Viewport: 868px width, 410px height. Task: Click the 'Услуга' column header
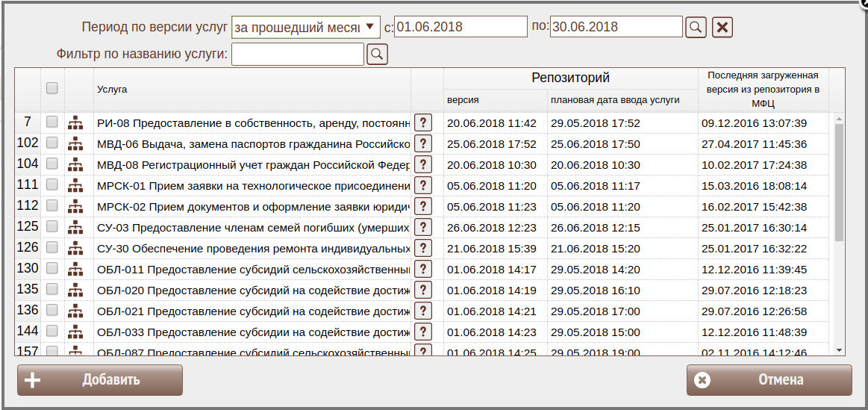(112, 90)
